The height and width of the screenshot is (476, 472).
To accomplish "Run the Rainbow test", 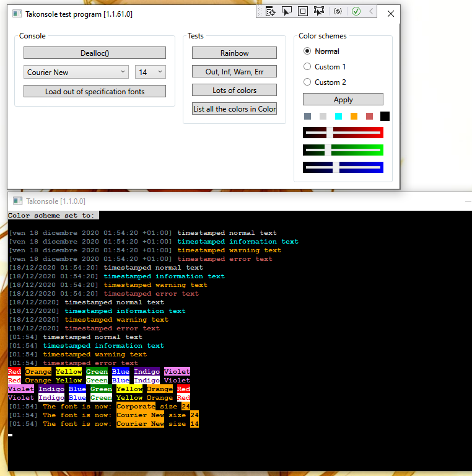I will (x=234, y=53).
